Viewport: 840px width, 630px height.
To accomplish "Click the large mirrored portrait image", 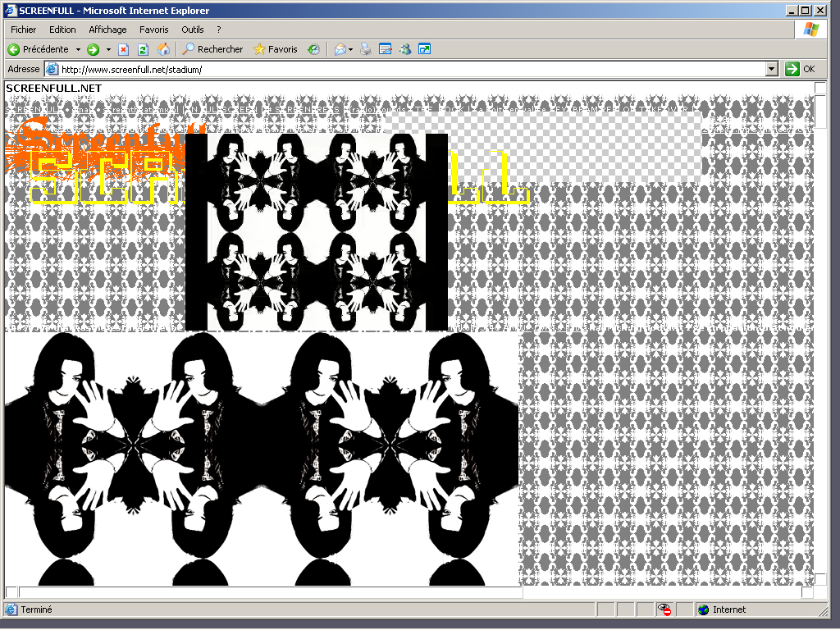I will pyautogui.click(x=262, y=458).
